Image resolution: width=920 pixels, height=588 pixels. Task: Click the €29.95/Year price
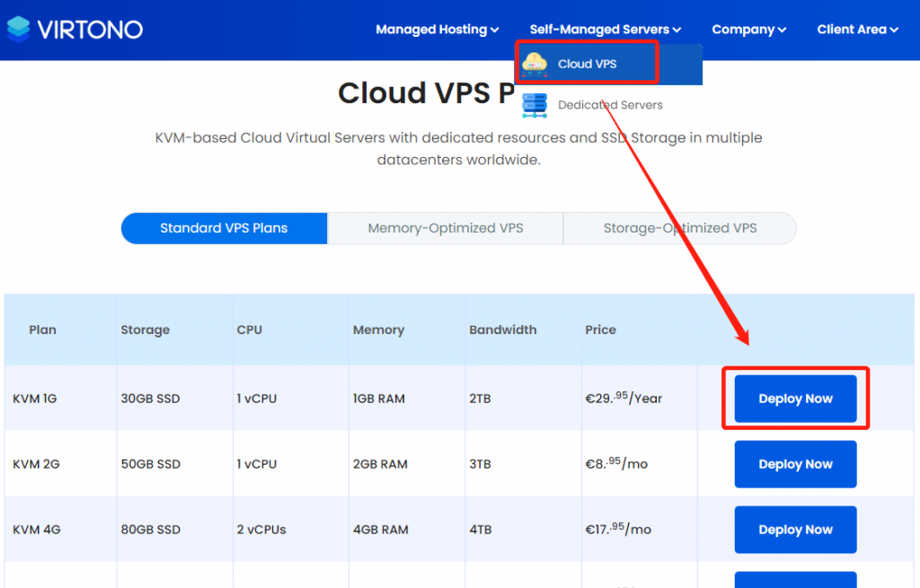pos(624,398)
